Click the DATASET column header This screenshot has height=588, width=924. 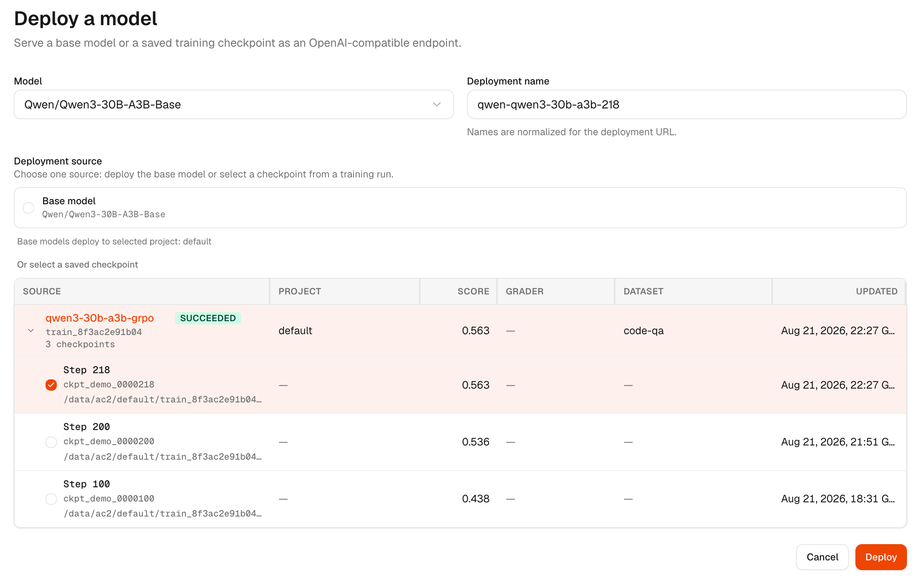(x=643, y=291)
